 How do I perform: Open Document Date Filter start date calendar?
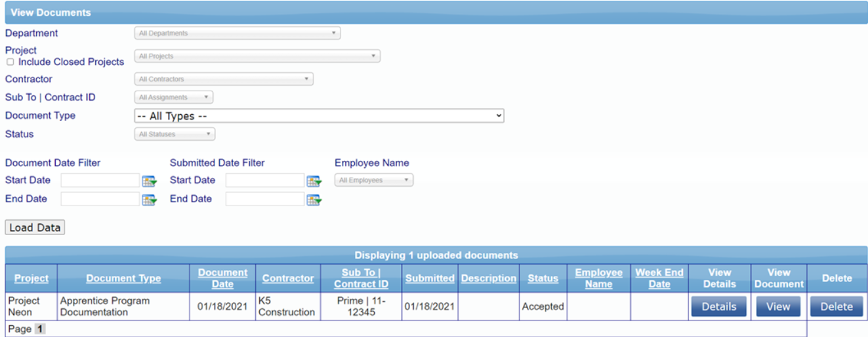pos(149,181)
